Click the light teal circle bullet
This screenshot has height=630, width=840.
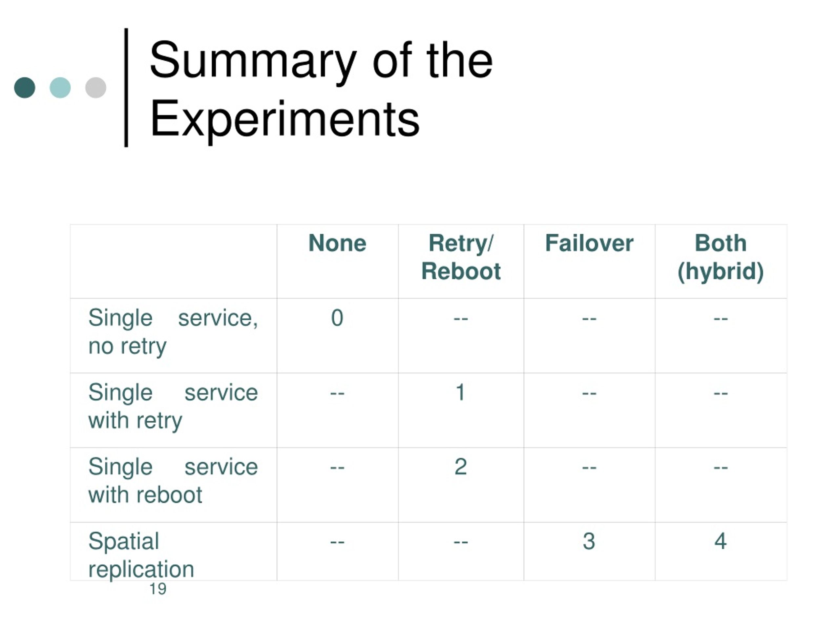(60, 88)
